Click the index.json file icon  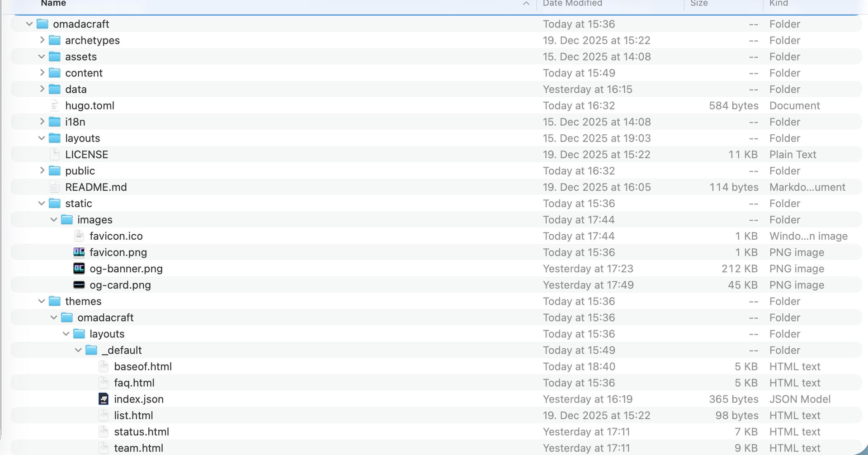point(104,399)
